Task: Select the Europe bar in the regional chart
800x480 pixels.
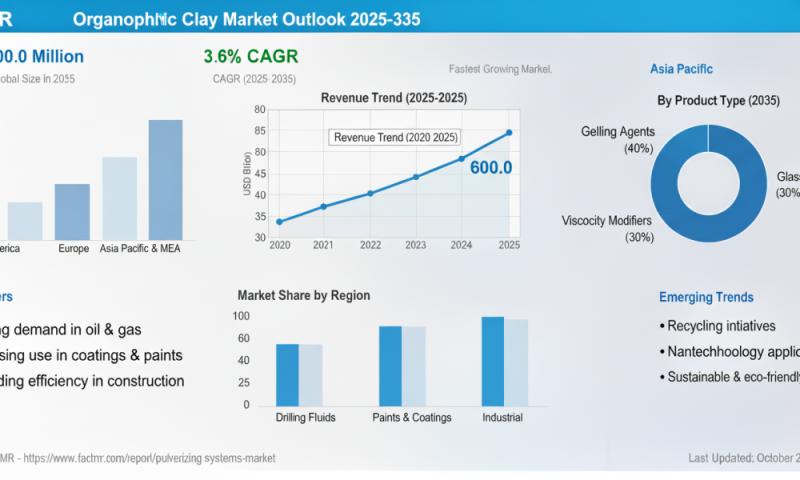Action: [x=72, y=211]
